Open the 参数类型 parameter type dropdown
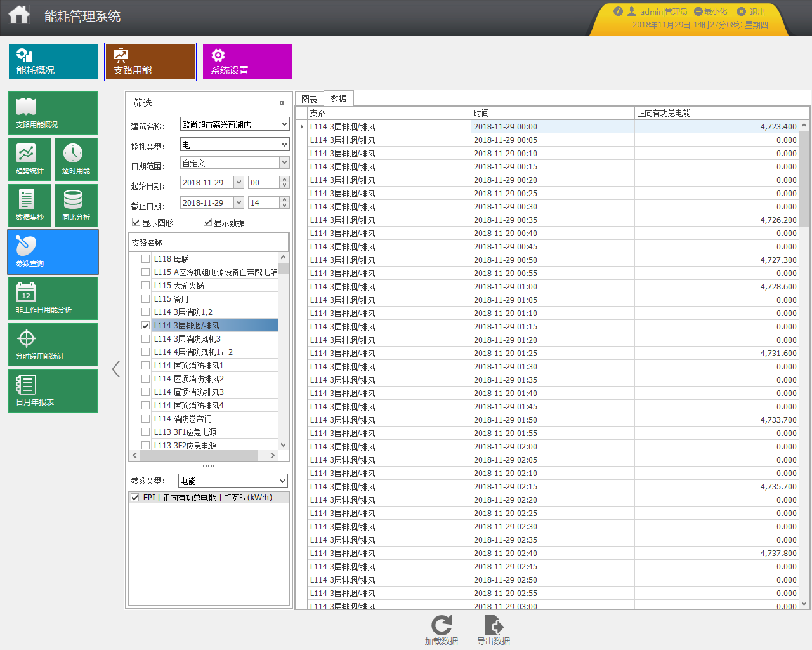The image size is (812, 650). point(282,481)
